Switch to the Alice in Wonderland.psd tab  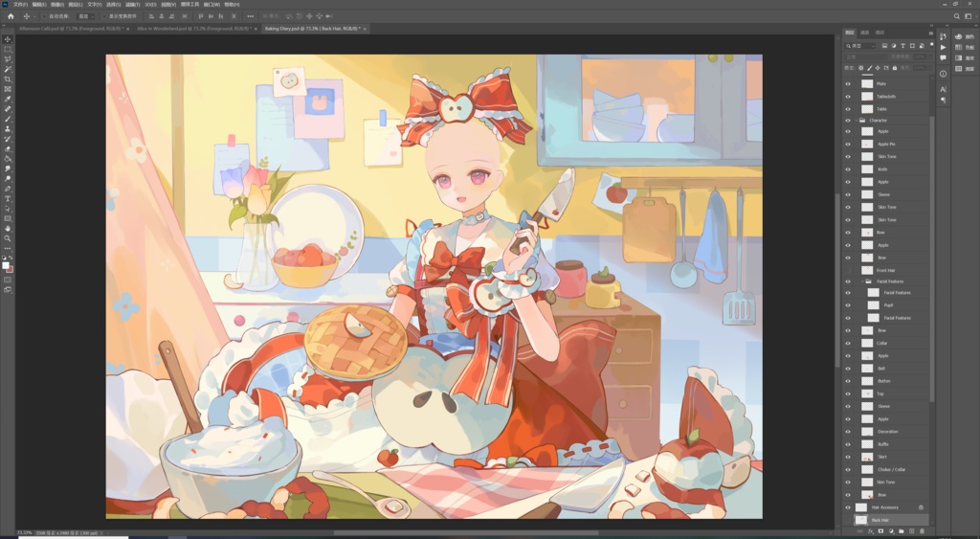point(193,29)
